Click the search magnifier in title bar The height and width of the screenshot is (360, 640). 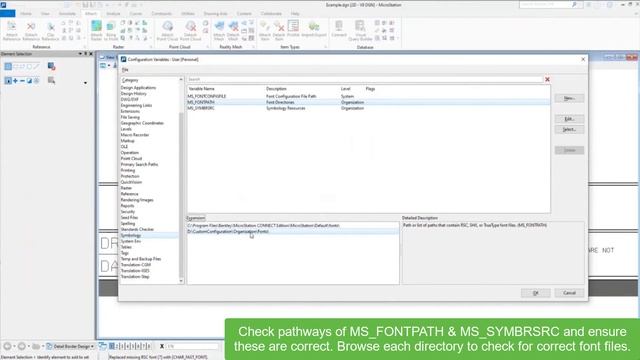[574, 4]
